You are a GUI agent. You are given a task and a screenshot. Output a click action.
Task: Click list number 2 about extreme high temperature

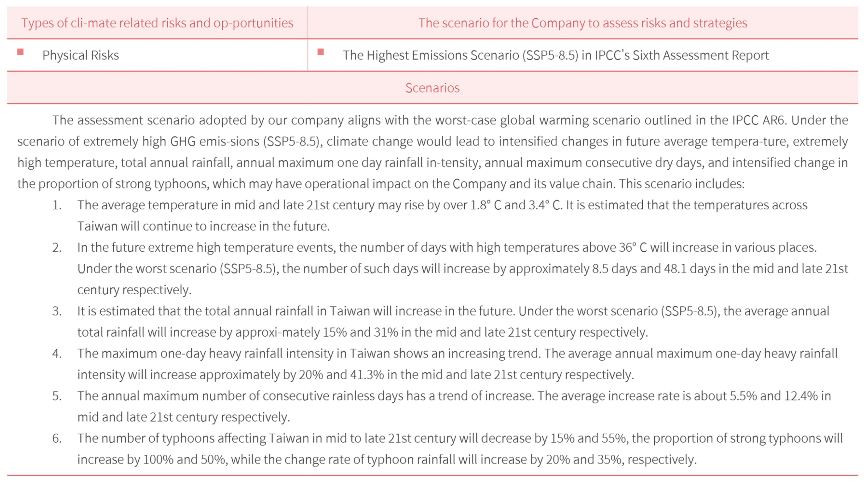click(x=57, y=247)
